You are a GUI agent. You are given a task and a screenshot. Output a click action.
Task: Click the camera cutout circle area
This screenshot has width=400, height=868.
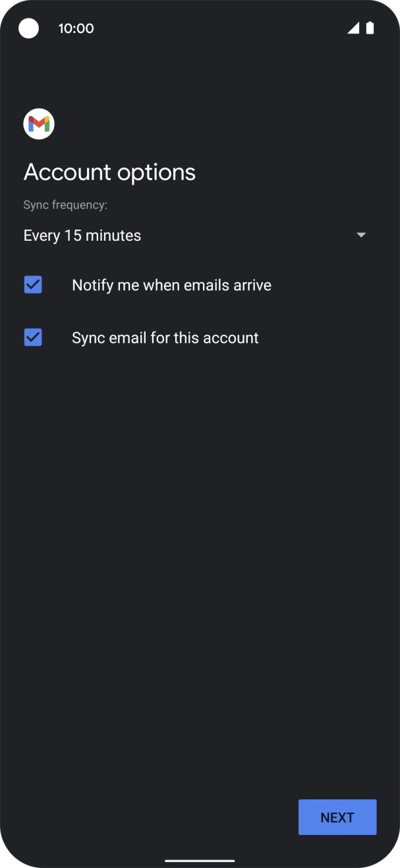(x=28, y=28)
